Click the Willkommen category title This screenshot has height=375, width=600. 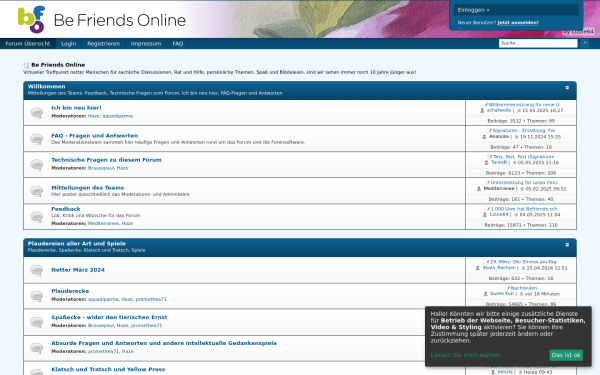pyautogui.click(x=46, y=86)
